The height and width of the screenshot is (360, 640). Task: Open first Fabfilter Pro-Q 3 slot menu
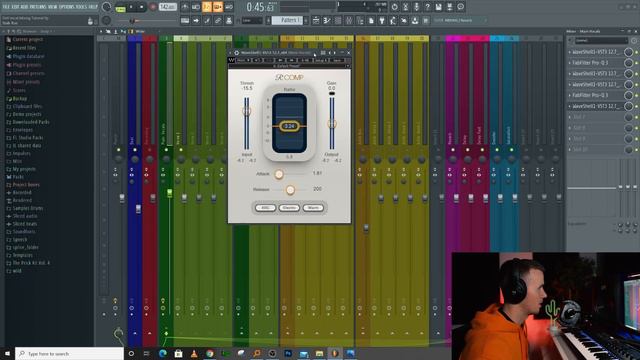pos(570,63)
